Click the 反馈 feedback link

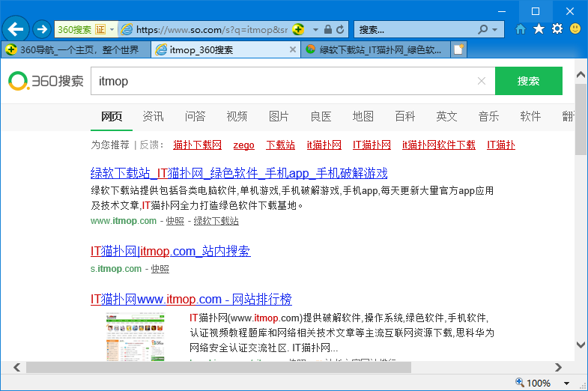pyautogui.click(x=149, y=145)
